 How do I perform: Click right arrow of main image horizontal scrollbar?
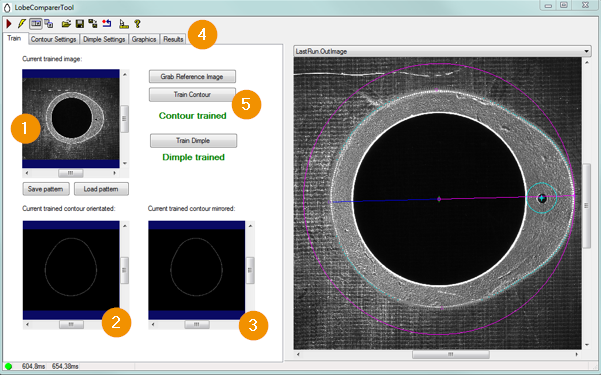[x=577, y=355]
